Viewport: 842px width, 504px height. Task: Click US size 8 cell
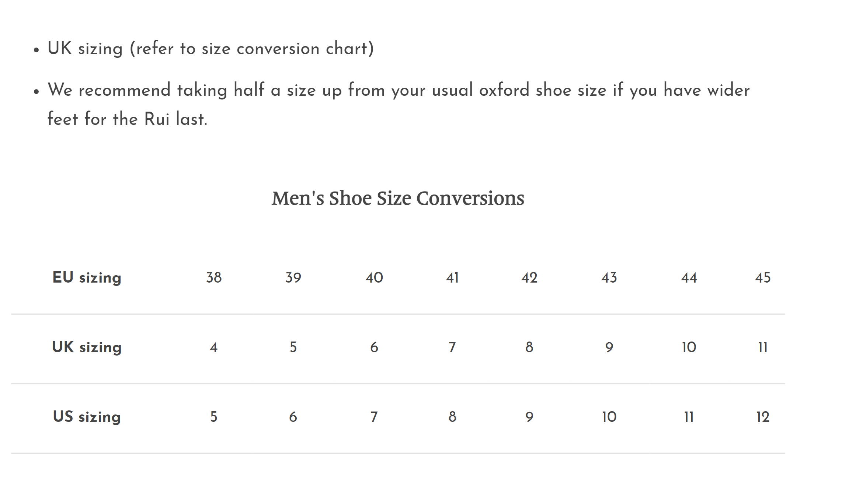tap(452, 417)
